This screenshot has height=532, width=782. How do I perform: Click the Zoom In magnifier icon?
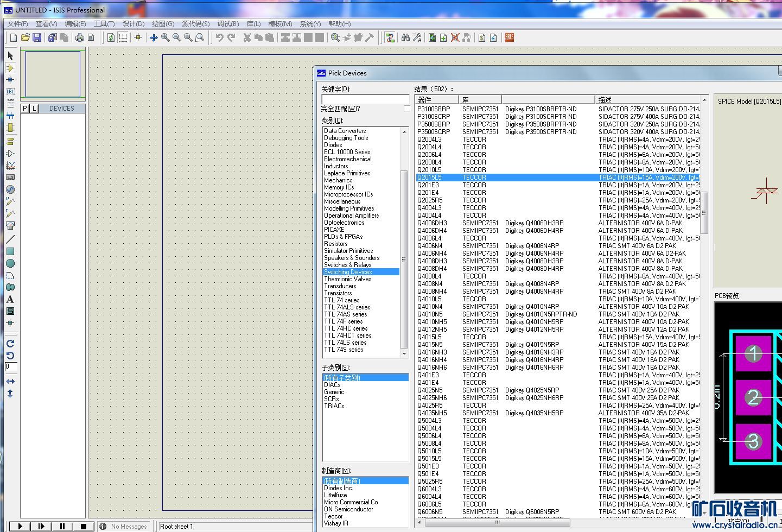tap(165, 37)
